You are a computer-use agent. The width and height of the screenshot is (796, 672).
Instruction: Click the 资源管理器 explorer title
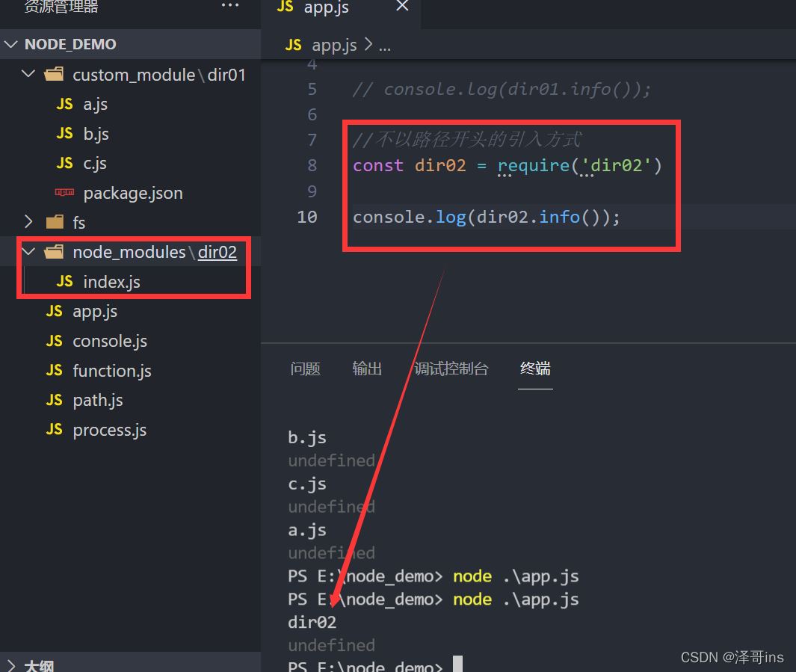pyautogui.click(x=61, y=6)
